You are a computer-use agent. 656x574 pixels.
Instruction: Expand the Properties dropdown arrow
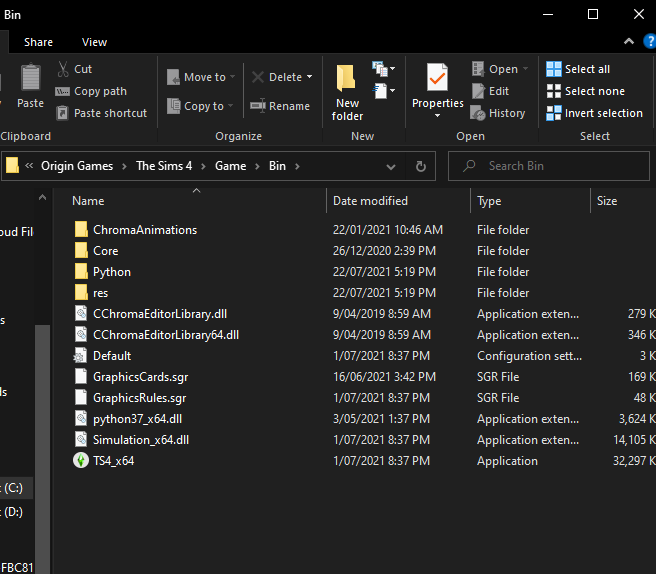[437, 115]
